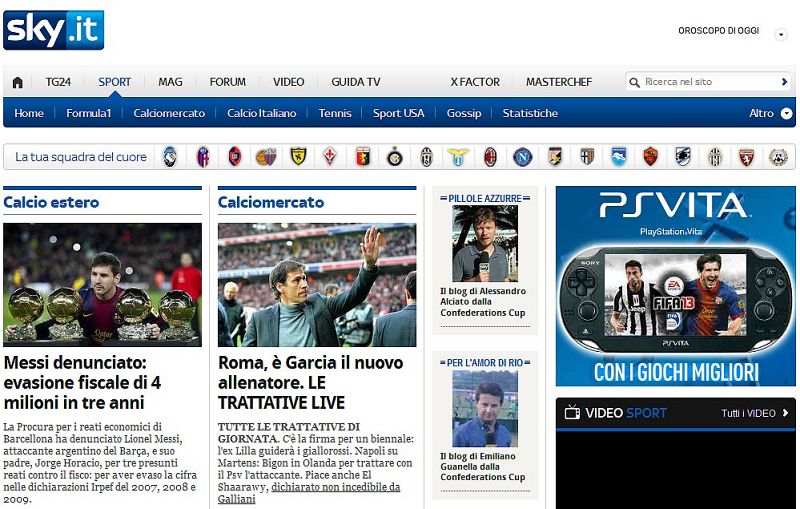The height and width of the screenshot is (509, 800).
Task: Click the black video player area
Action: point(676,470)
